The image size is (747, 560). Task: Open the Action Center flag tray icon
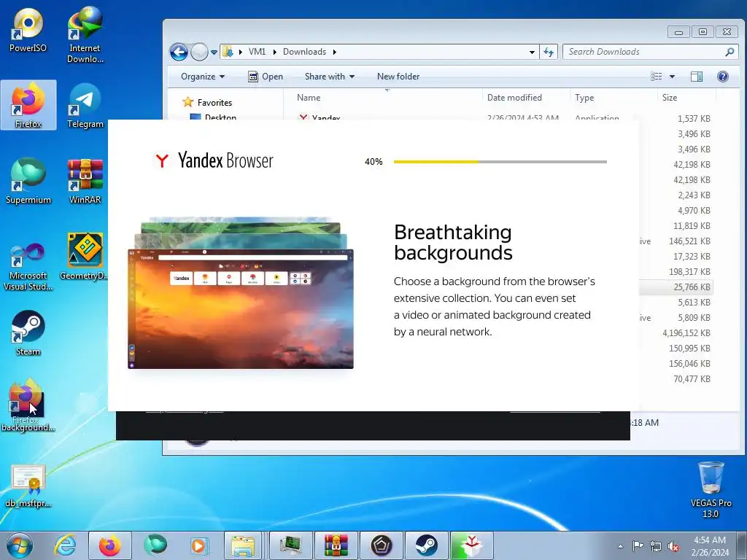tap(638, 545)
